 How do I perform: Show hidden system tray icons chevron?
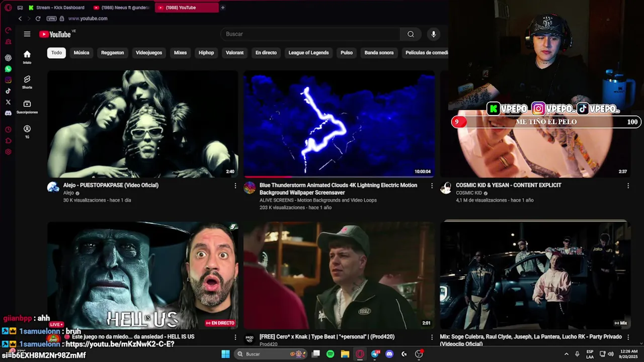566,354
